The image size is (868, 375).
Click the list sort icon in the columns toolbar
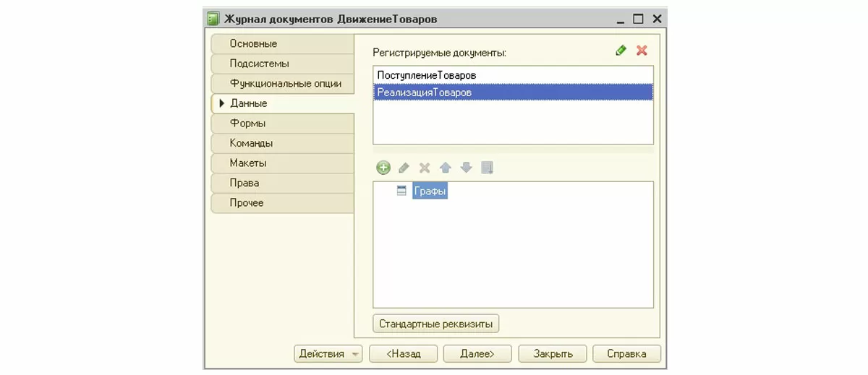point(487,168)
